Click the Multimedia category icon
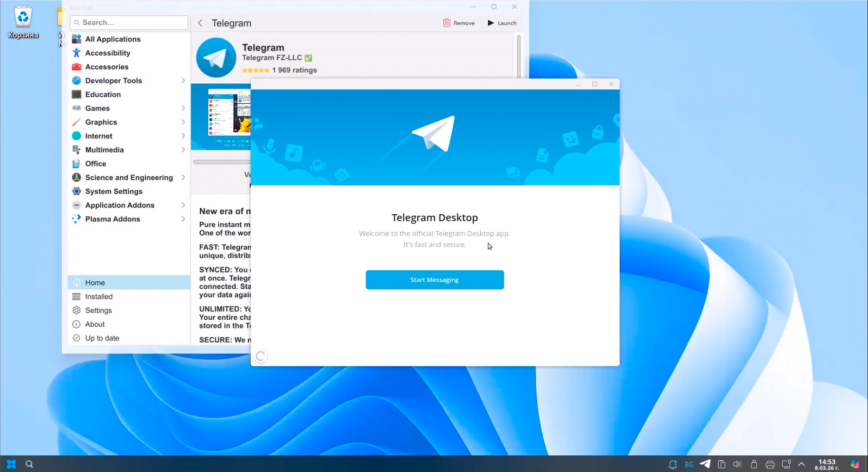This screenshot has height=472, width=868. pyautogui.click(x=76, y=150)
